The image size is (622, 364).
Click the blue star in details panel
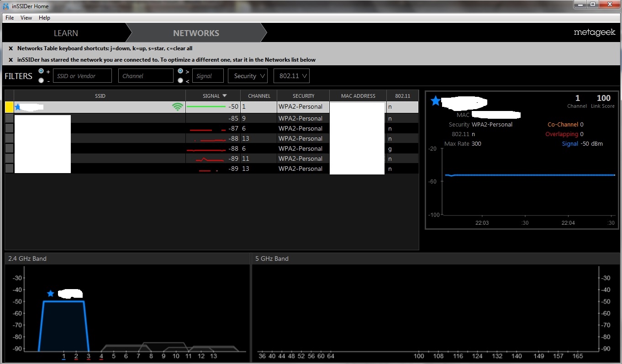[x=436, y=101]
